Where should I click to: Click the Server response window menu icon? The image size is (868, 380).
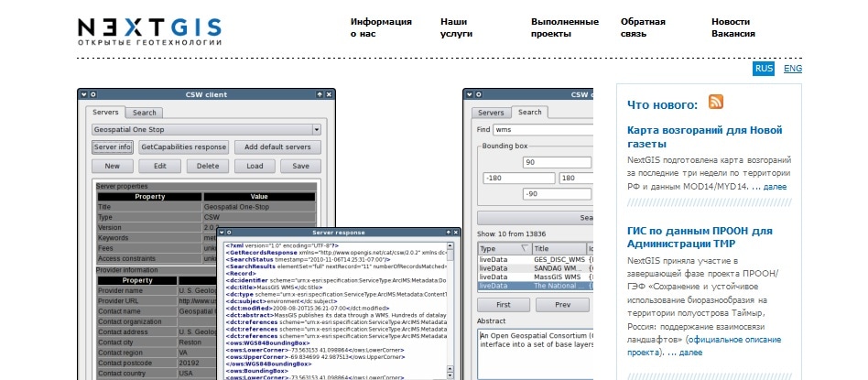221,233
